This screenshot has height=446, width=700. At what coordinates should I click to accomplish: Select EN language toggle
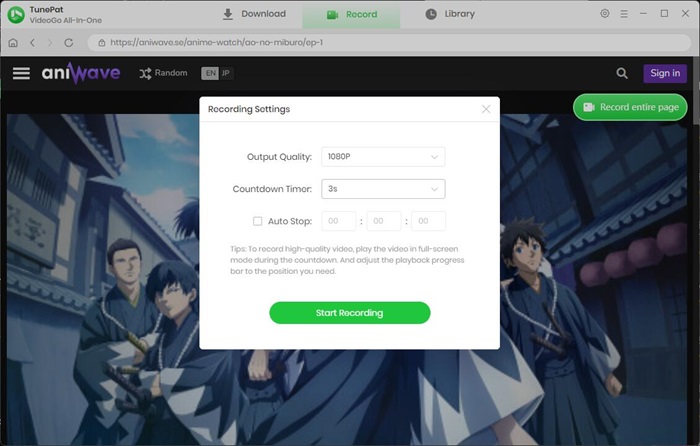point(210,73)
